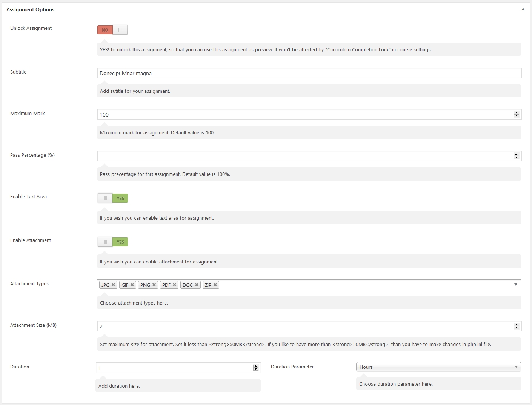The height and width of the screenshot is (405, 532).
Task: Click the Maximum Mark spinner arrows
Action: 517,114
